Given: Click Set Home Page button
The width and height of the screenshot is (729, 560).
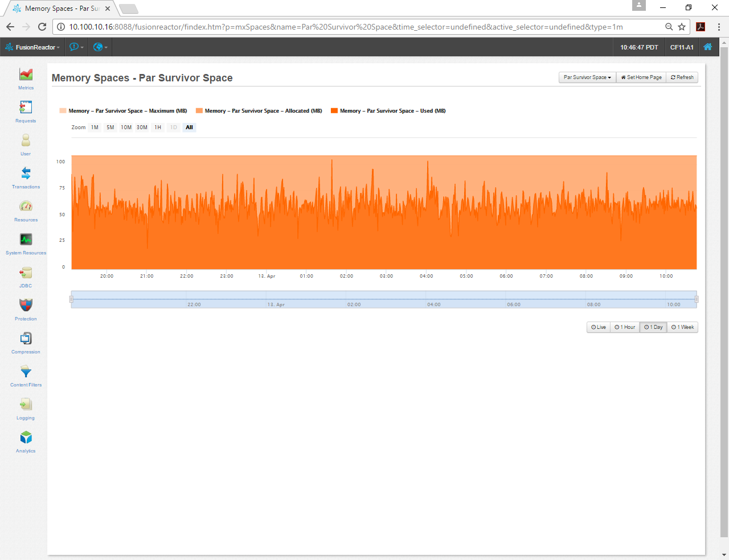Looking at the screenshot, I should (641, 77).
